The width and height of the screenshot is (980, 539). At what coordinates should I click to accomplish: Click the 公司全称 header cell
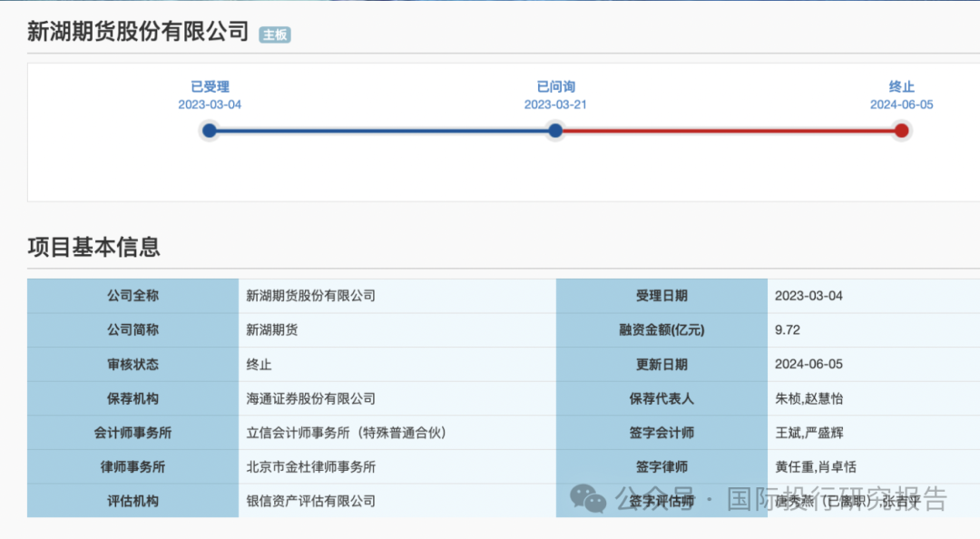click(132, 296)
